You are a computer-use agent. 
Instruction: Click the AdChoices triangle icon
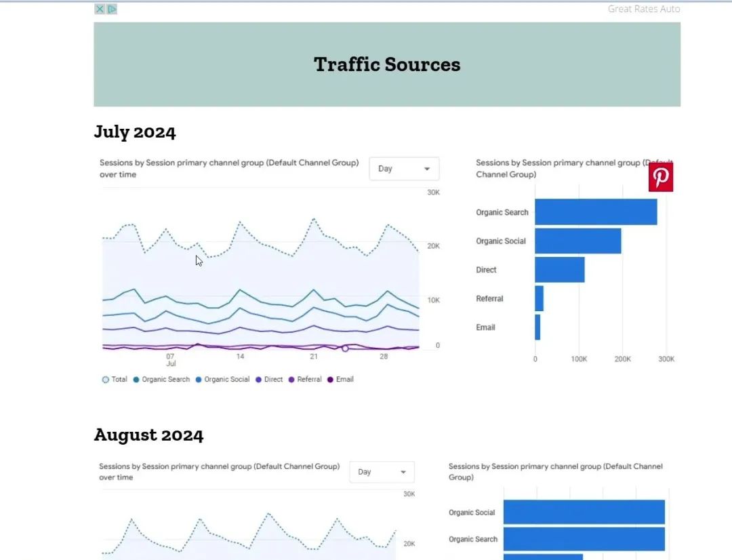(112, 9)
